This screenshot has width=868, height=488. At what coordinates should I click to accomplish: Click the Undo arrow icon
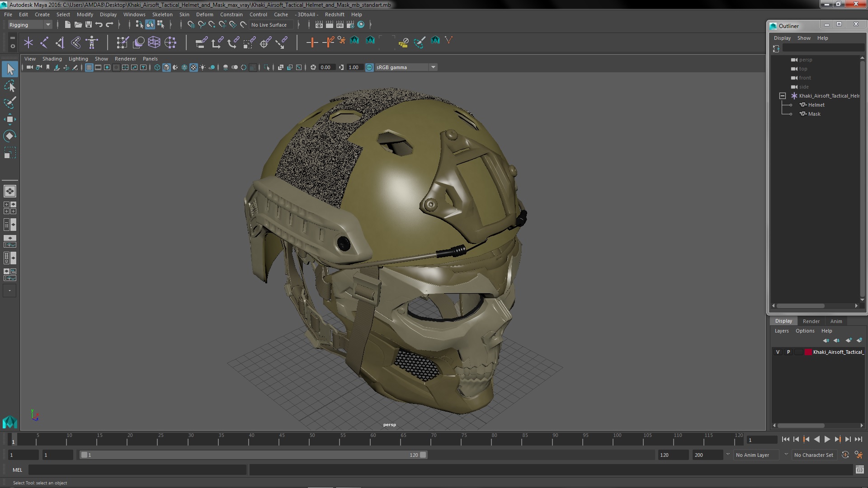99,25
